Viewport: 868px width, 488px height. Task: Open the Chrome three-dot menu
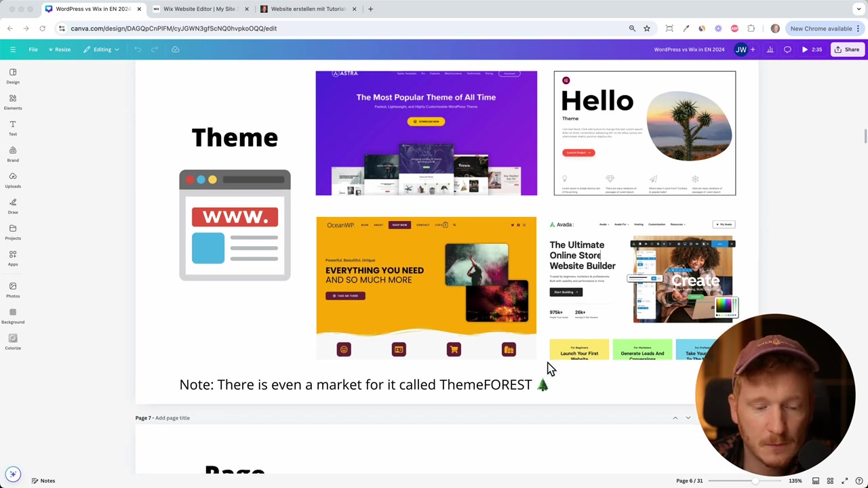(859, 28)
